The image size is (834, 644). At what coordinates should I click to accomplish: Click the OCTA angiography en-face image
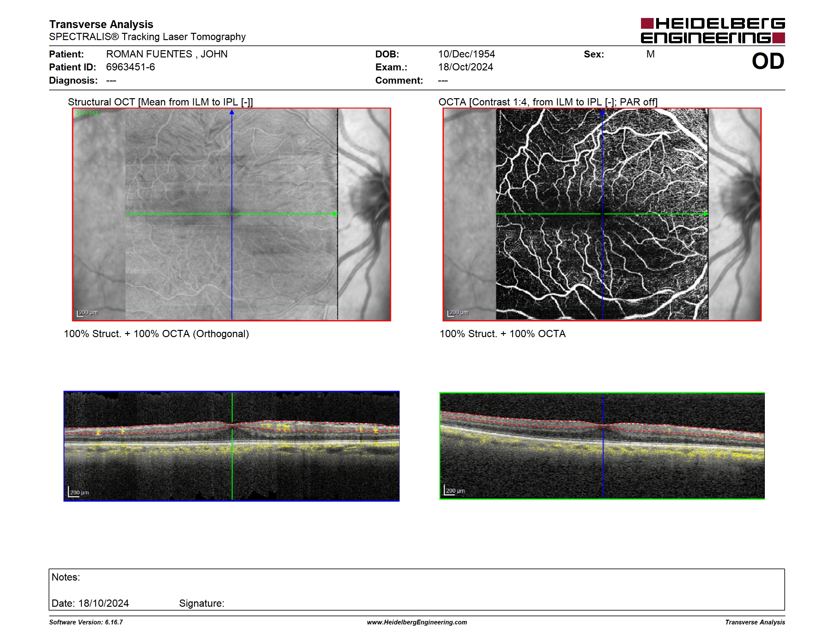click(602, 214)
